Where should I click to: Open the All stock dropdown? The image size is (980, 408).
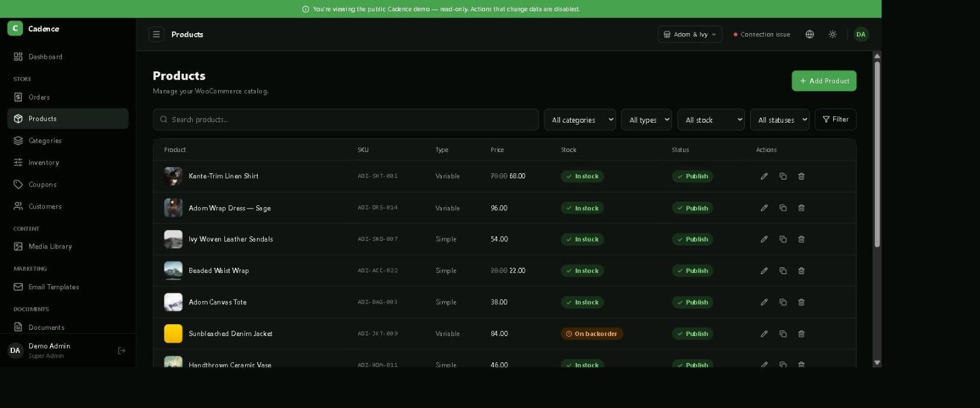click(x=711, y=120)
